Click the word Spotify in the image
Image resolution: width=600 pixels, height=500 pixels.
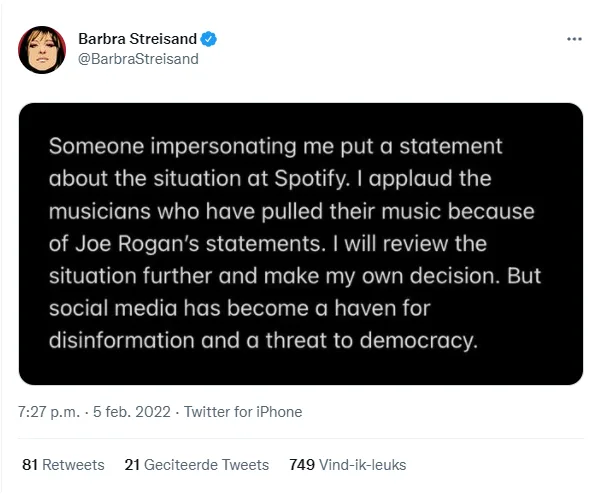293,185
